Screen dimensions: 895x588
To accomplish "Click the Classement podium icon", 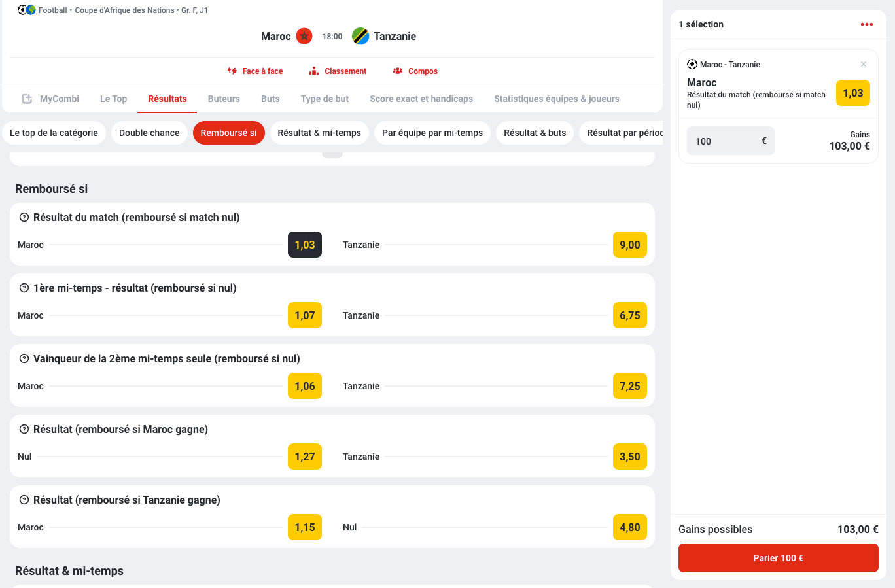I will 314,71.
